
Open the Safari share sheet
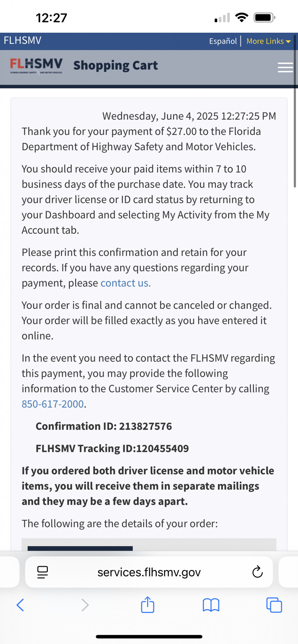pos(148,604)
